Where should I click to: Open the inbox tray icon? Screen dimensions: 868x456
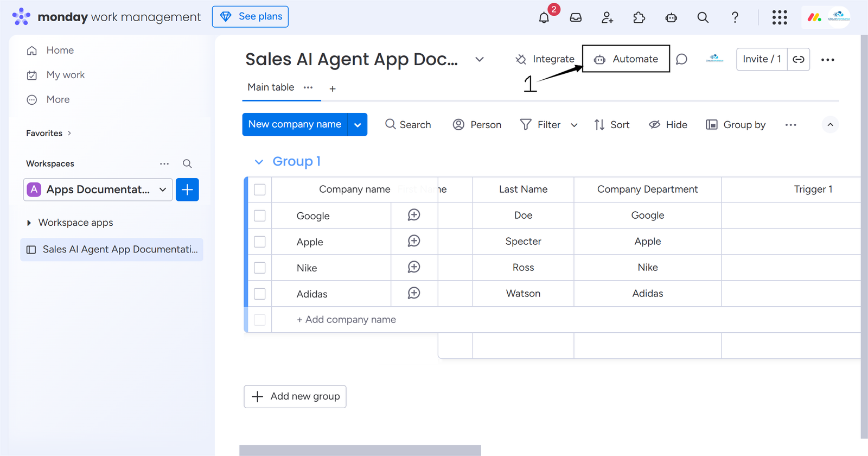(576, 17)
